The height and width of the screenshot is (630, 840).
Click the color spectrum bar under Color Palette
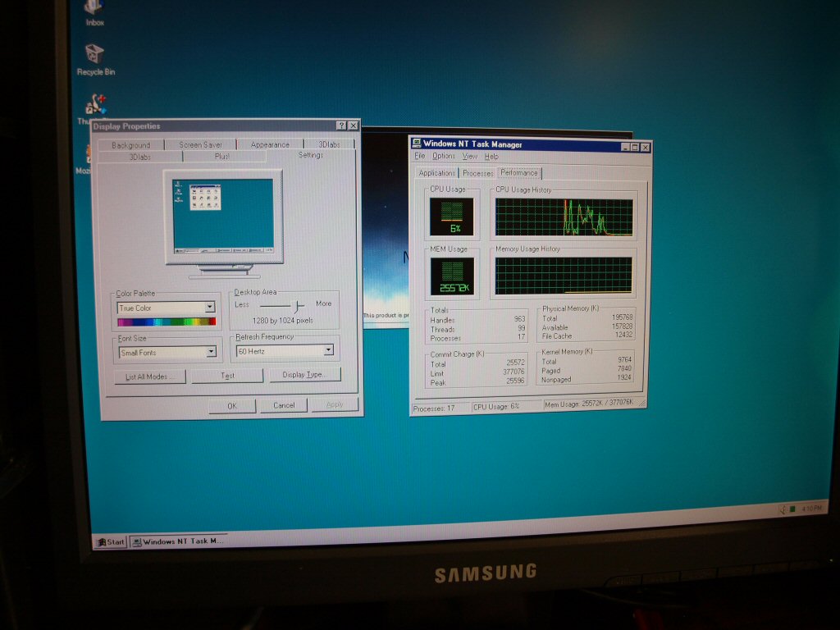coord(167,322)
